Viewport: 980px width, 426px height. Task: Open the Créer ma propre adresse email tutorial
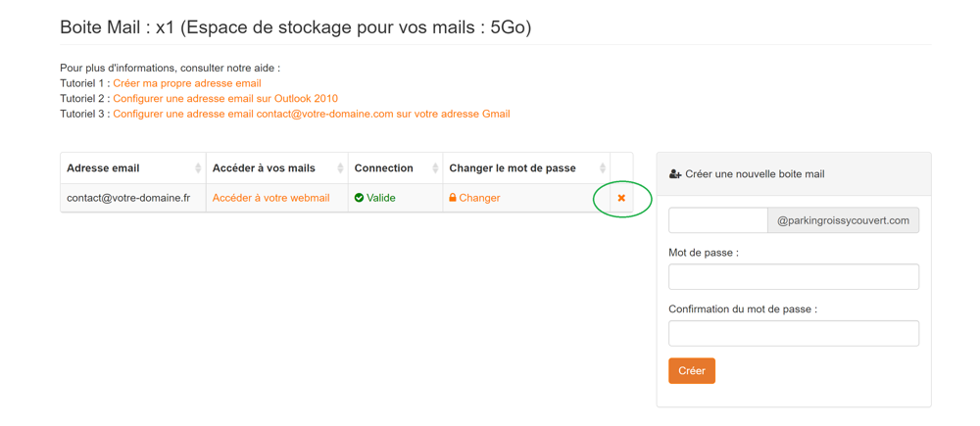(186, 83)
